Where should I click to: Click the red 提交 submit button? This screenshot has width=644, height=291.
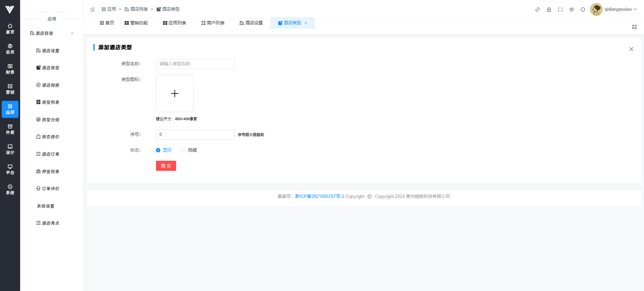coord(166,166)
